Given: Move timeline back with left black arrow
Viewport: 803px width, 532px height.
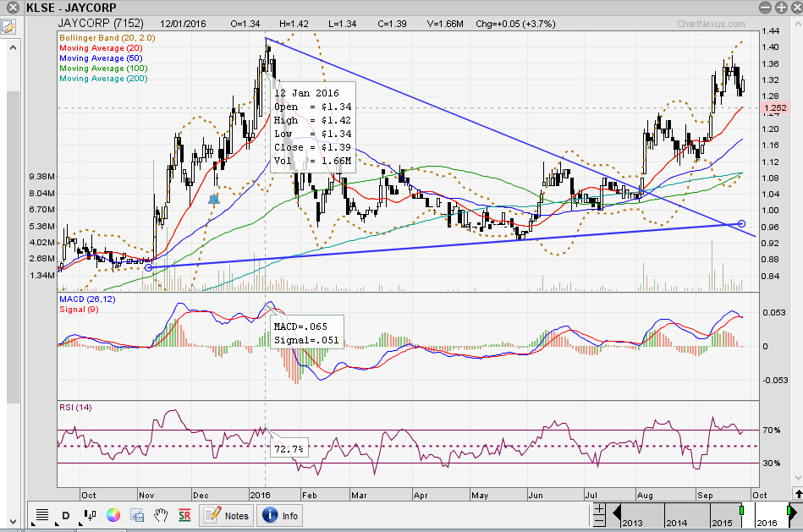Looking at the screenshot, I should click(x=616, y=512).
